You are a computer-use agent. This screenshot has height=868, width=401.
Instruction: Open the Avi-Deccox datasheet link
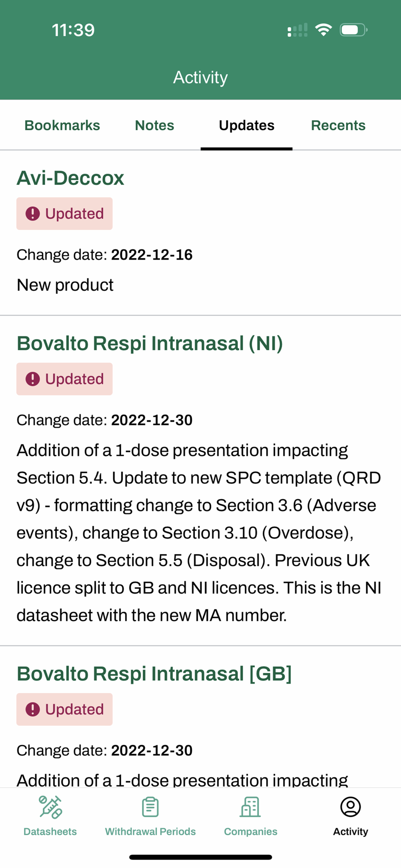pyautogui.click(x=70, y=178)
